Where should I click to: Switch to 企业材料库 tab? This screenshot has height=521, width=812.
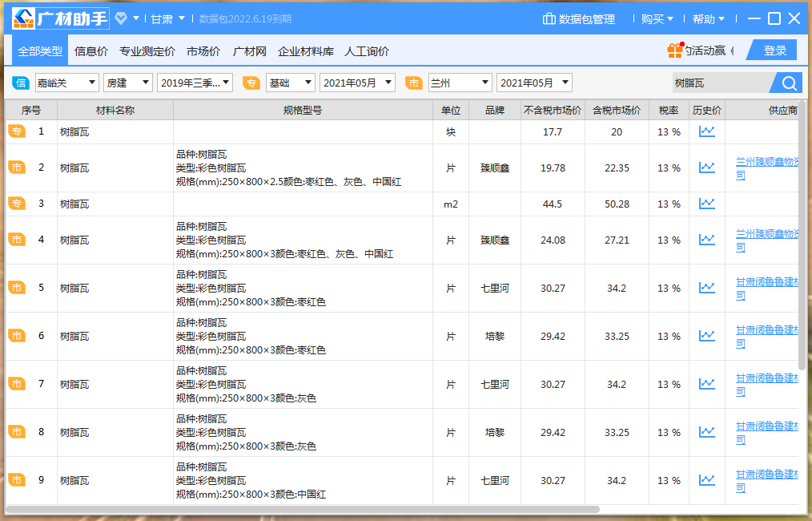click(x=306, y=51)
